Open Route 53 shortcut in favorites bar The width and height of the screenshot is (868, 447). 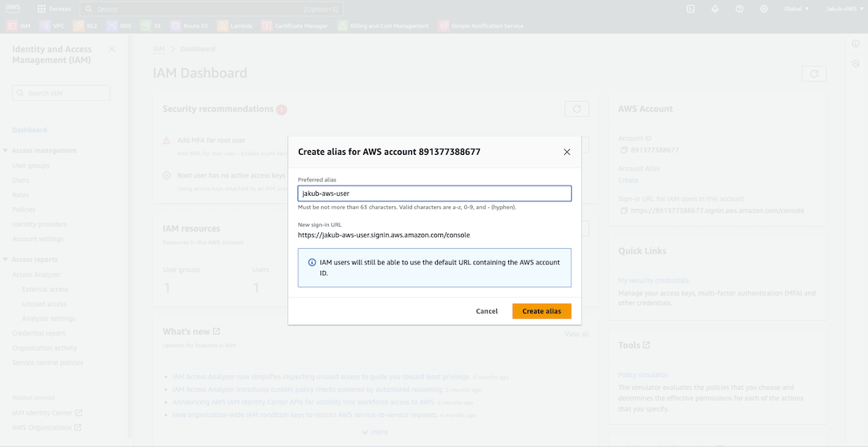click(189, 26)
